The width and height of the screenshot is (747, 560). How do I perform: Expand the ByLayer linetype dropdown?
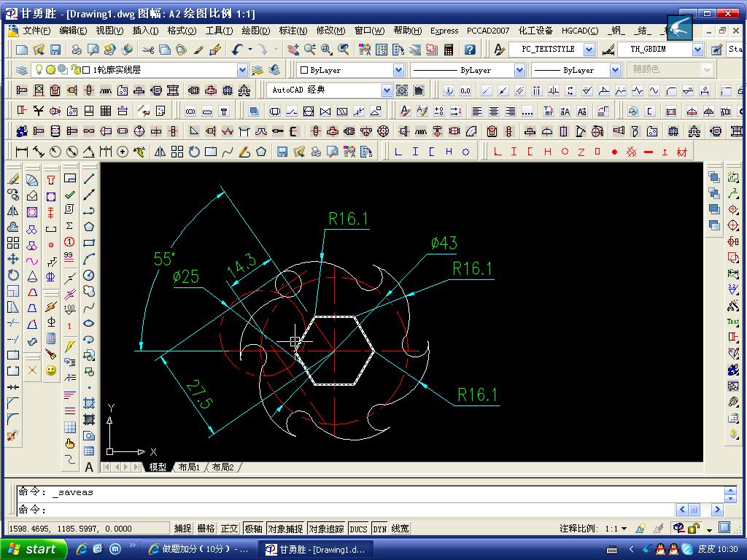[x=519, y=70]
